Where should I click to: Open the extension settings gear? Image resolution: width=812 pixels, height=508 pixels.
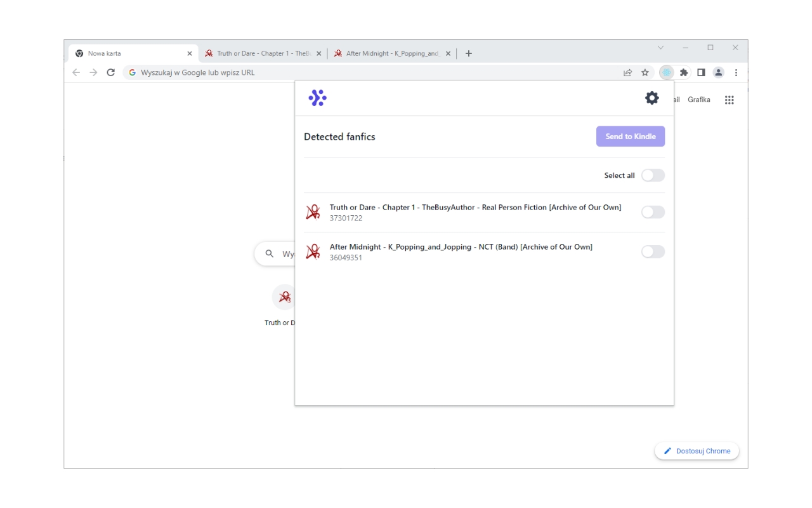tap(652, 98)
